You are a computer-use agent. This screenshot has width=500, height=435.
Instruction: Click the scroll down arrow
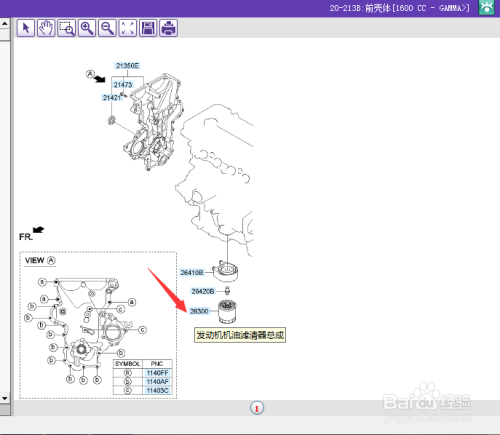pyautogui.click(x=5, y=398)
